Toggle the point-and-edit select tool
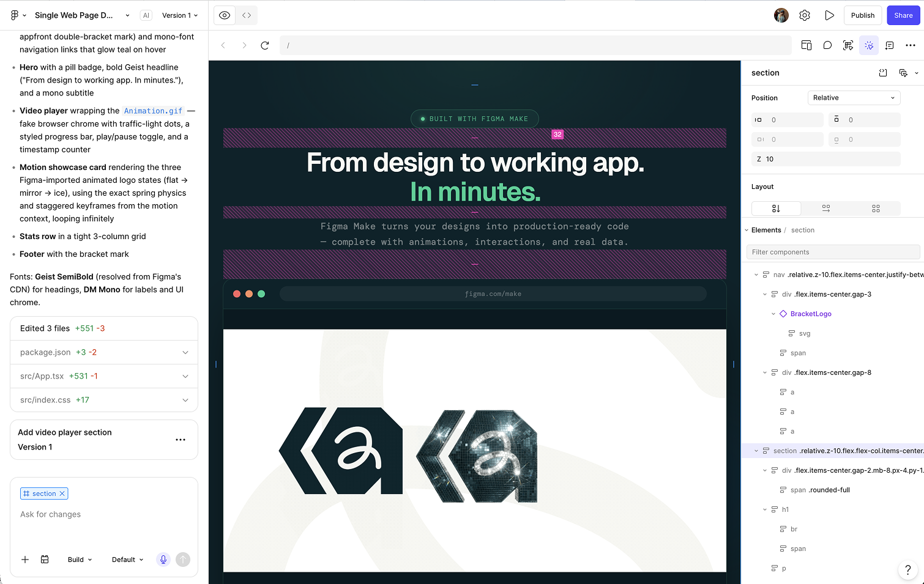The width and height of the screenshot is (924, 584). (869, 45)
